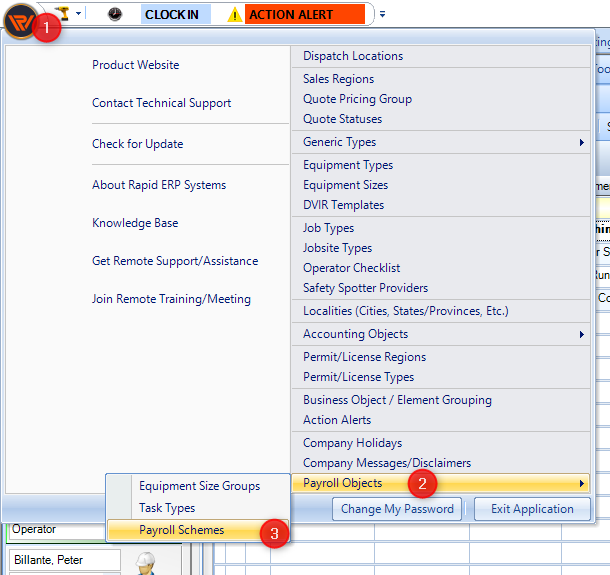Open the Knowledge Base entry

(x=135, y=223)
